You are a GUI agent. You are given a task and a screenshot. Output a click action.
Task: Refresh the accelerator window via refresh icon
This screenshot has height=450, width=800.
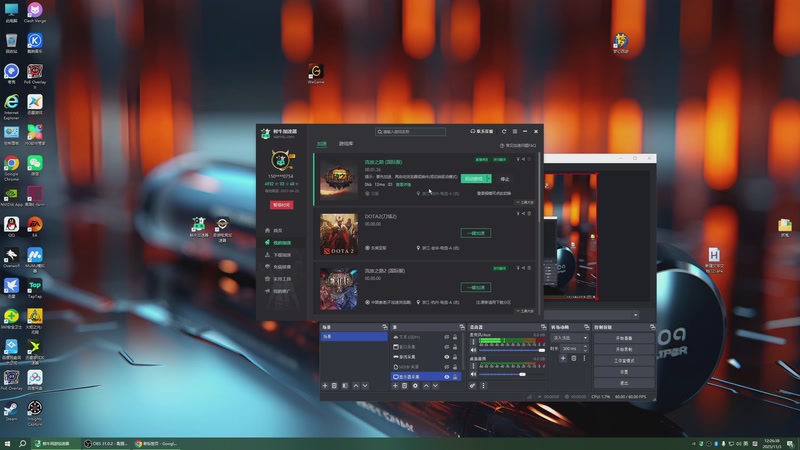coord(504,132)
